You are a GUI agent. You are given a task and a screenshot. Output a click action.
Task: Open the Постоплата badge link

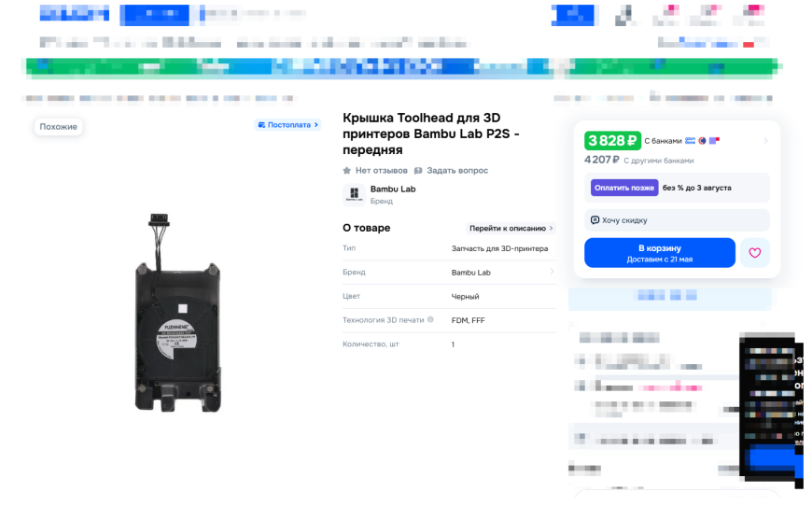click(287, 125)
